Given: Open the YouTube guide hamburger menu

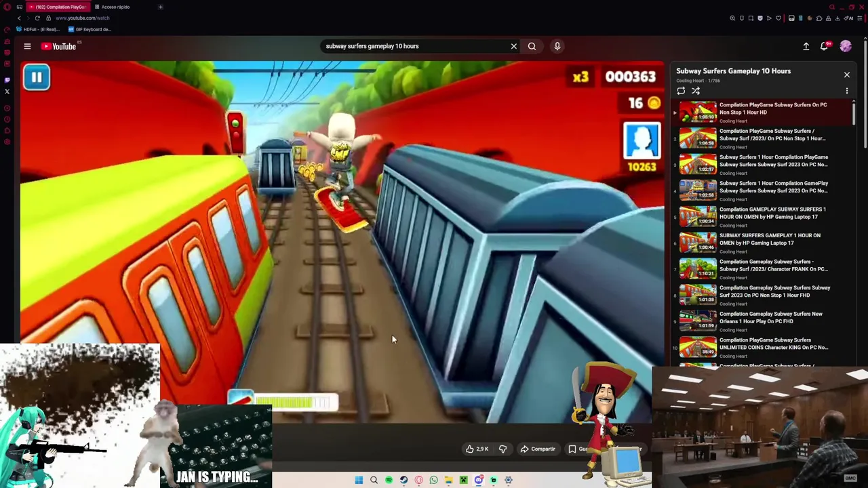Looking at the screenshot, I should (x=27, y=46).
